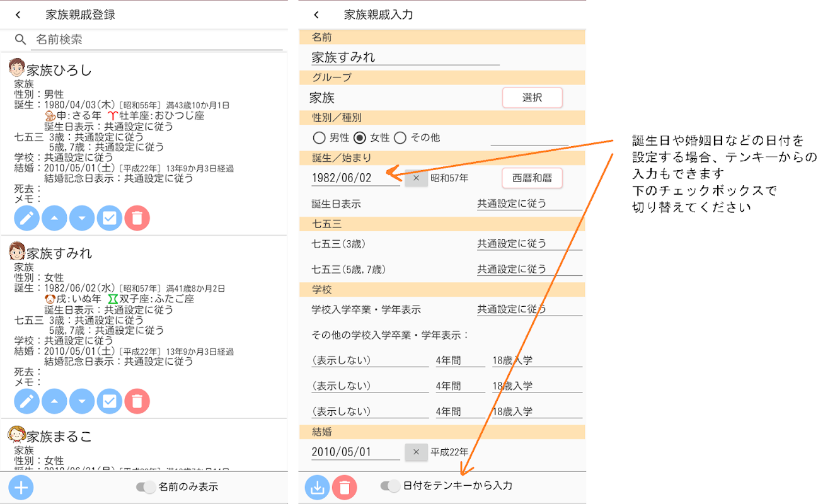Open second 18歳入学 age dropdown
The image size is (835, 504).
click(537, 386)
